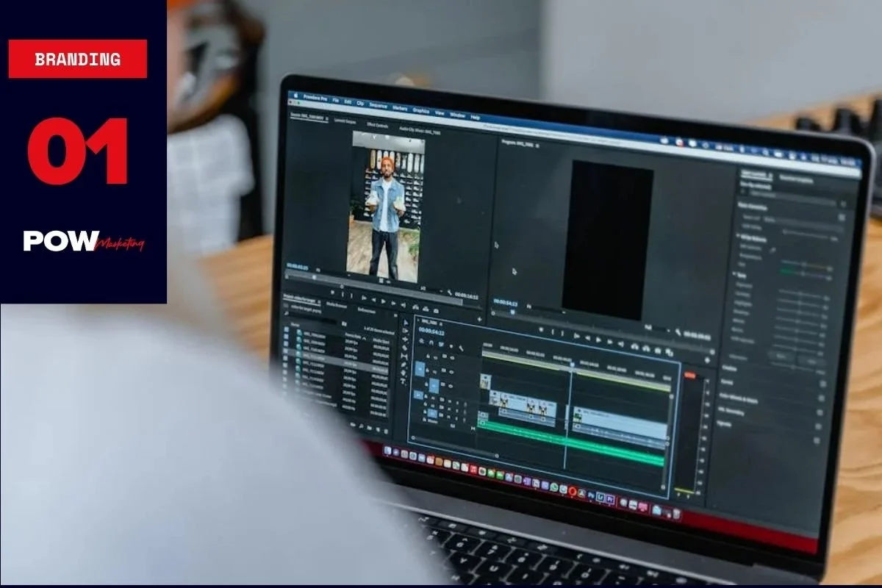
Task: Open Premiere Pro from the macOS Dock
Action: point(610,498)
